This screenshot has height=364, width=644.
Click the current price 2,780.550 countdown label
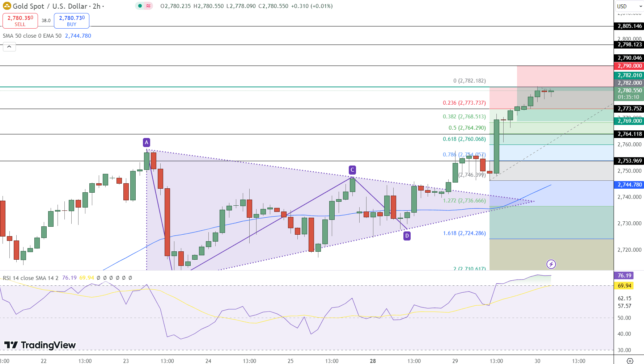tap(630, 94)
